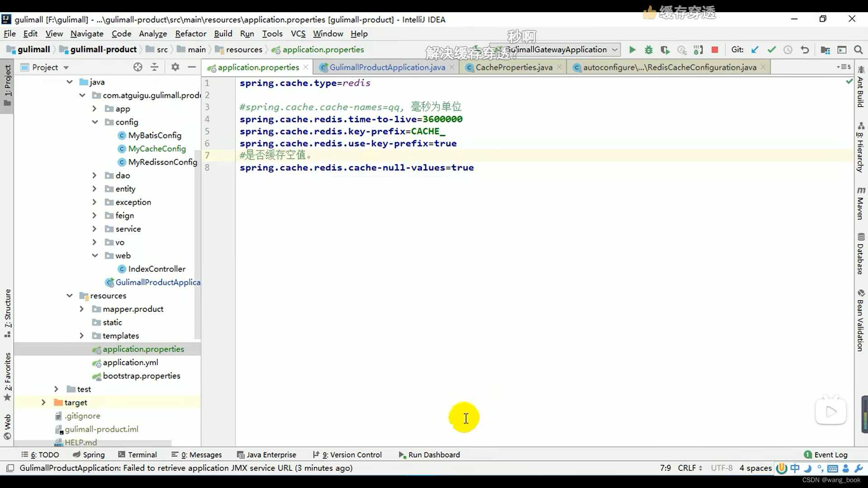868x488 pixels.
Task: Collapse the config package
Action: [x=94, y=122]
